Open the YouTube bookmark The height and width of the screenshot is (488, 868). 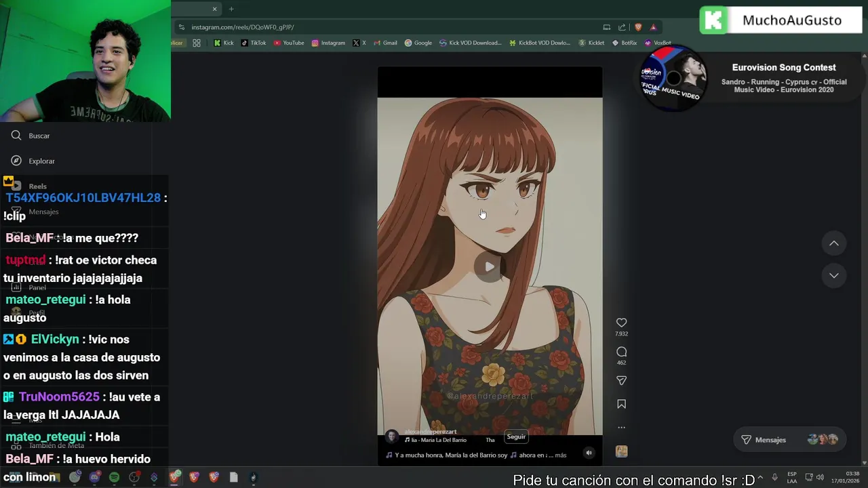(x=289, y=43)
